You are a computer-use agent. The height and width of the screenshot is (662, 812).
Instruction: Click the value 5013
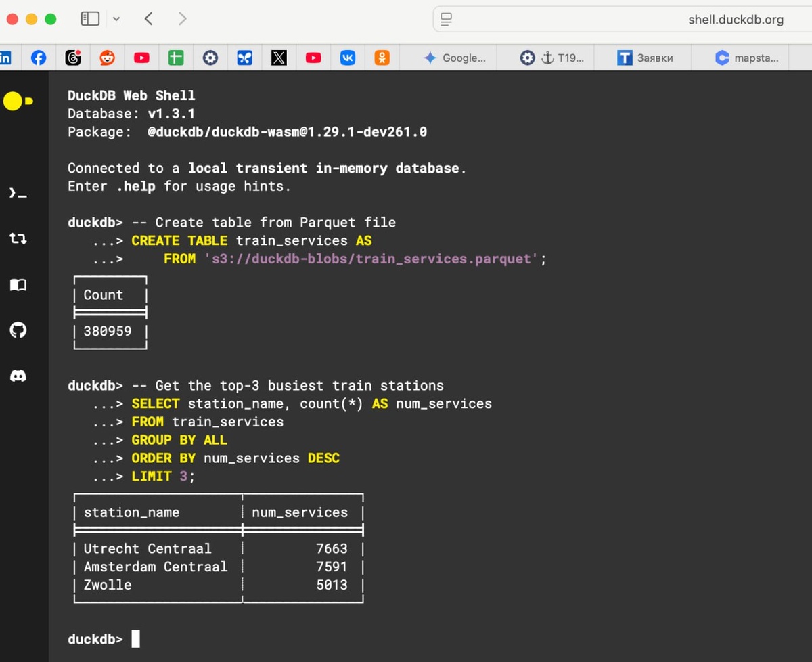pyautogui.click(x=332, y=585)
